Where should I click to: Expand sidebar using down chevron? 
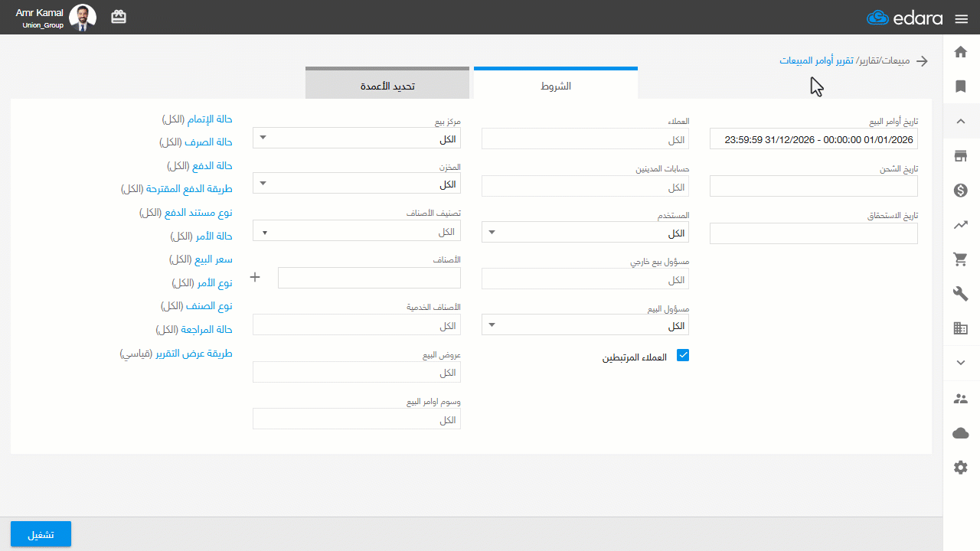(961, 363)
